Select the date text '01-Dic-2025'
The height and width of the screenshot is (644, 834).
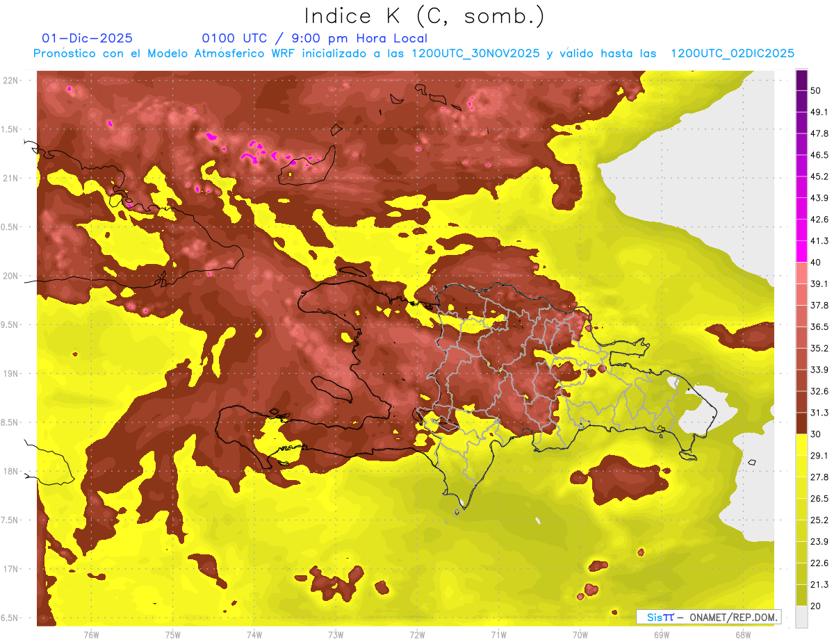tap(88, 38)
